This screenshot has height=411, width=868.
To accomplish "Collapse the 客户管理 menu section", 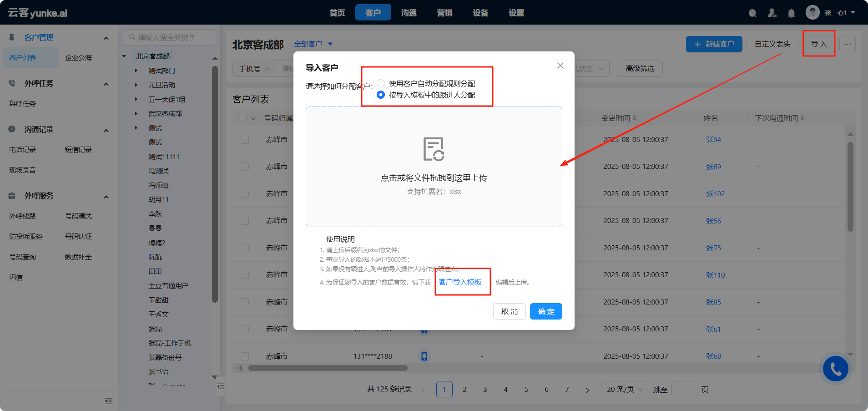I will pos(106,38).
